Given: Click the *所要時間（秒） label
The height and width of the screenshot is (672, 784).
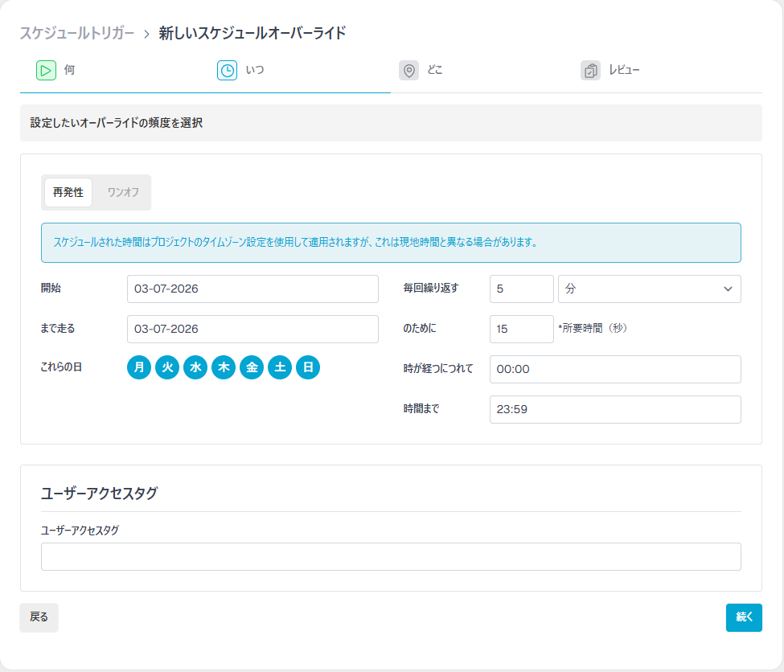Looking at the screenshot, I should [593, 329].
